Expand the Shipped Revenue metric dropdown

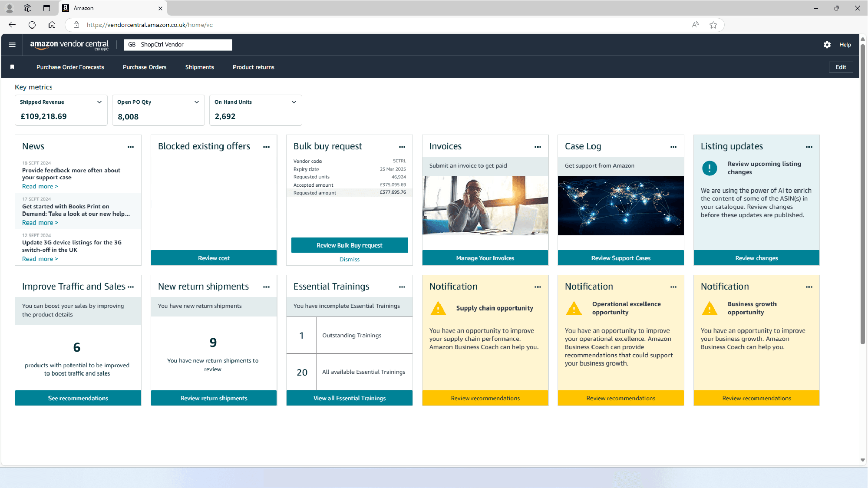point(99,102)
